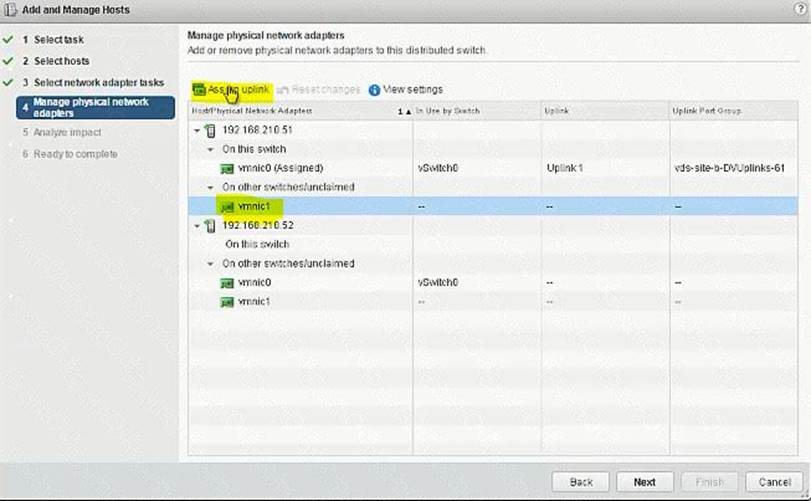Click the host icon for 192.168.210.52
This screenshot has height=501, width=811.
pyautogui.click(x=209, y=225)
